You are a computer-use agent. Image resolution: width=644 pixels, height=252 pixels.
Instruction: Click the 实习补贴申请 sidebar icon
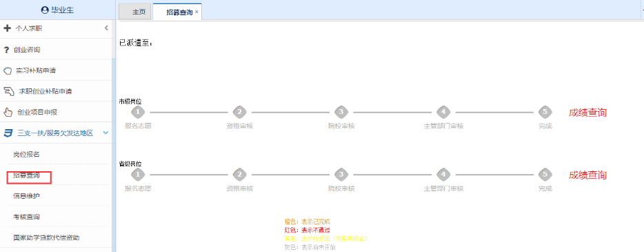click(x=7, y=70)
